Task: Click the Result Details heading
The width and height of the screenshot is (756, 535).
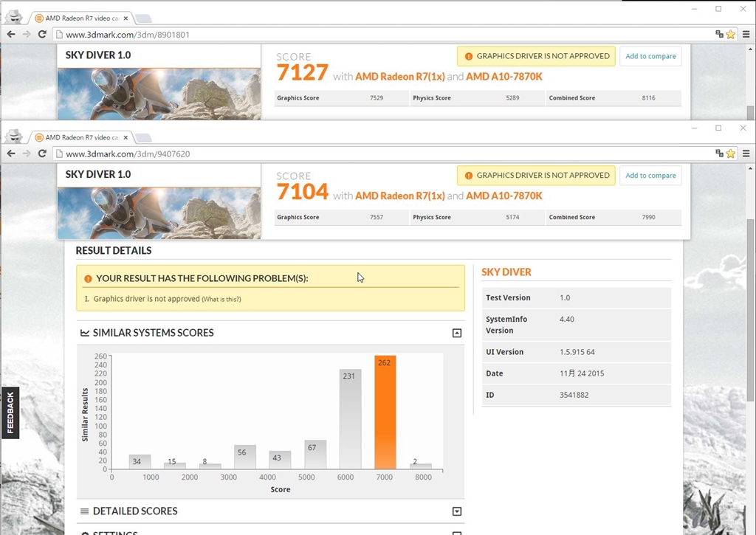Action: (114, 251)
